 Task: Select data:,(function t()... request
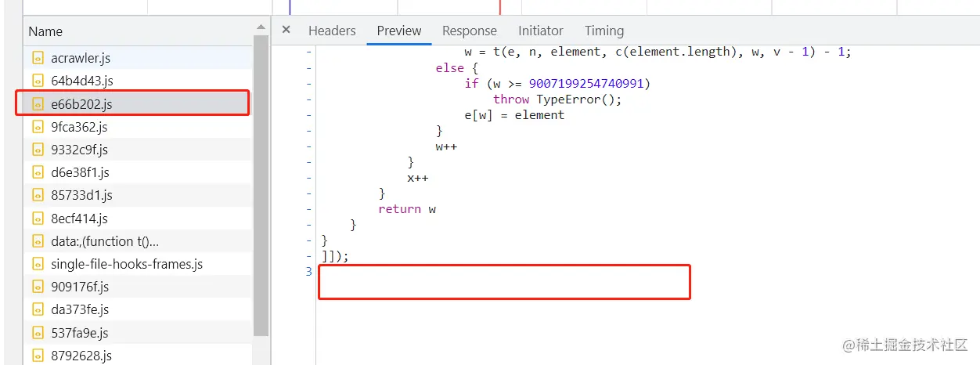pyautogui.click(x=138, y=241)
